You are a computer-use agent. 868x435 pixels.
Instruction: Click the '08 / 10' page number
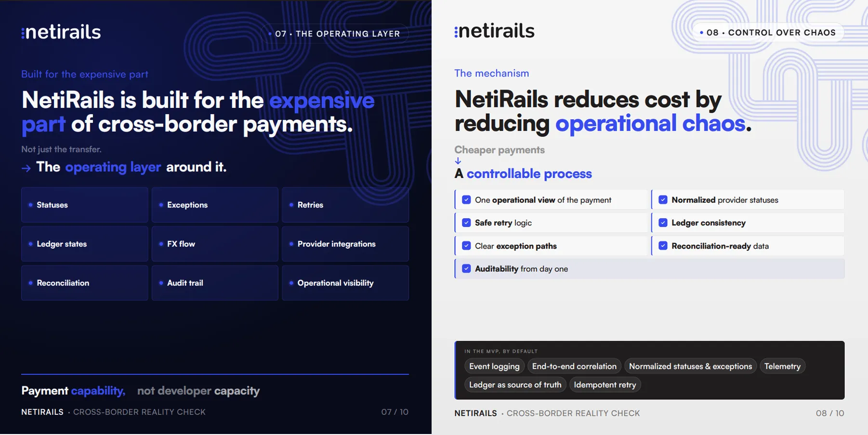(829, 413)
